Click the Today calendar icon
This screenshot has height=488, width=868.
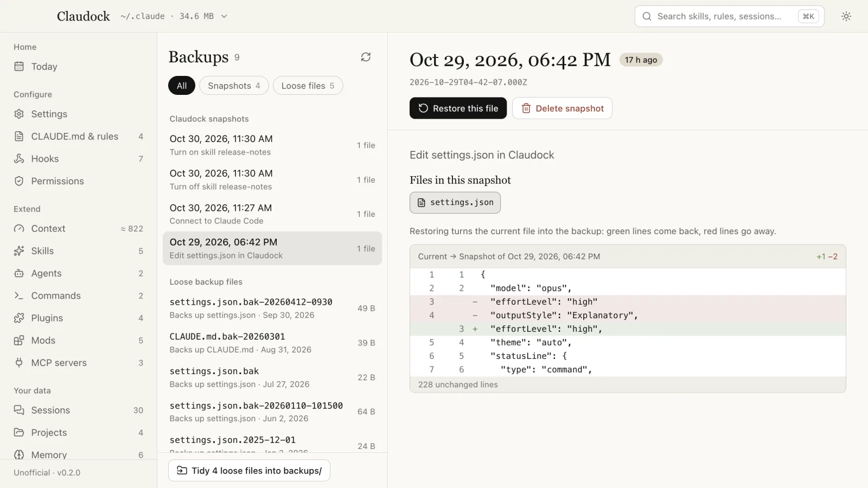(x=19, y=67)
